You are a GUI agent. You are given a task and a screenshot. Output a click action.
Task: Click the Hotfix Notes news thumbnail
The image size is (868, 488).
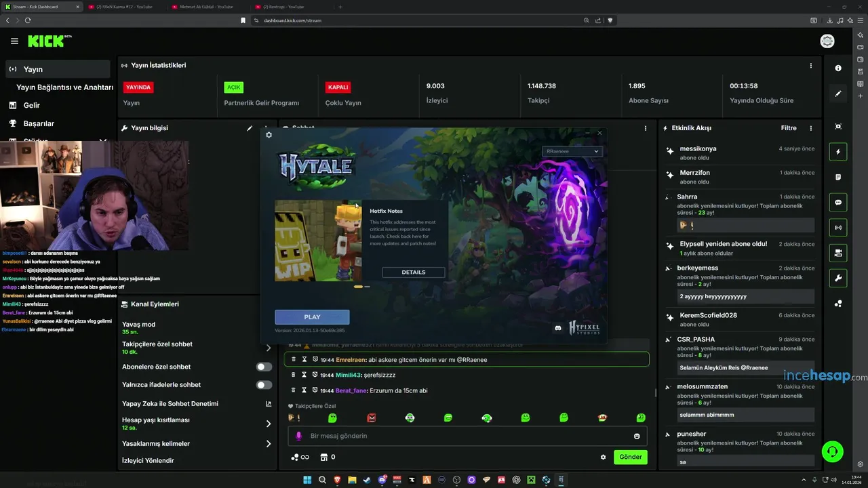(318, 241)
